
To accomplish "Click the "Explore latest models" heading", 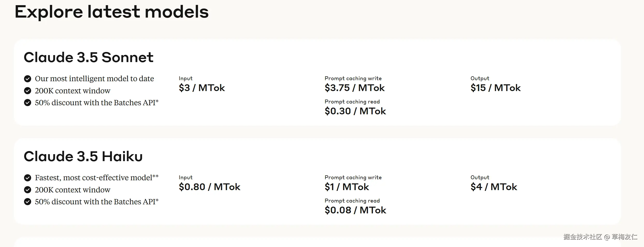I will (x=112, y=12).
